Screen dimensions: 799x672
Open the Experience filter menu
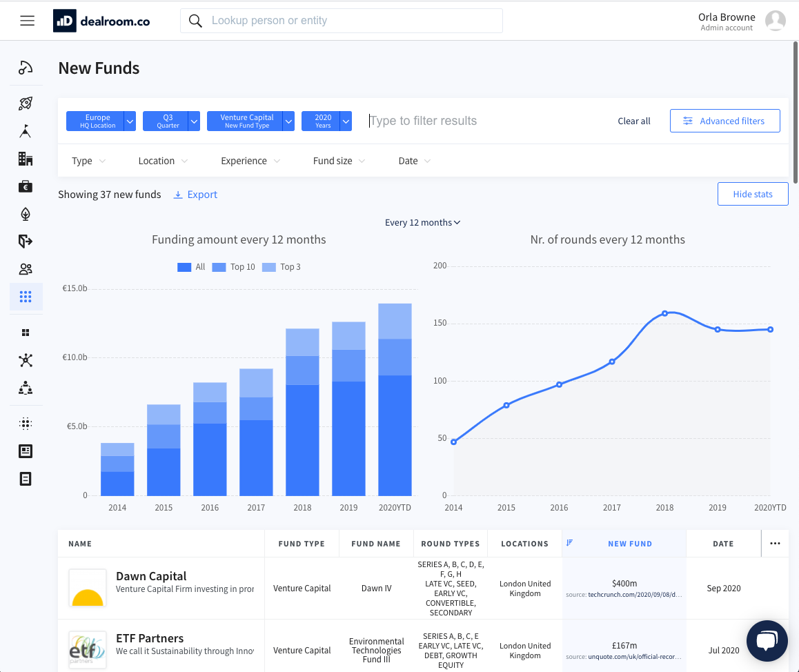(250, 161)
